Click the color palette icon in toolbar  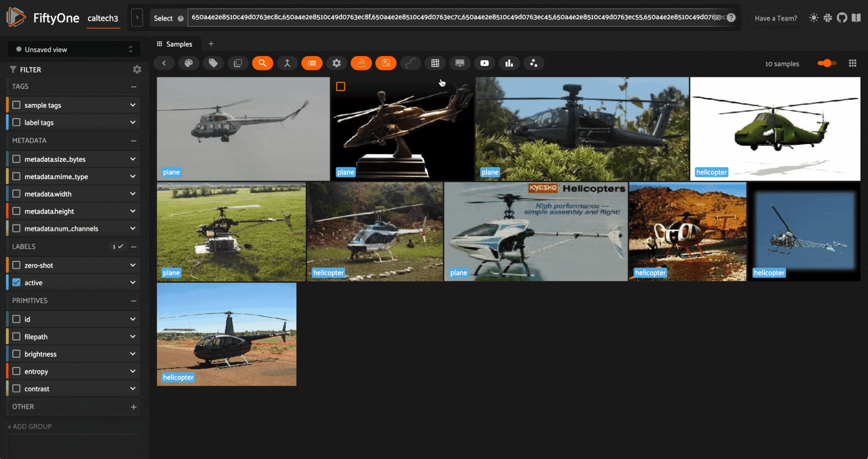pos(189,63)
